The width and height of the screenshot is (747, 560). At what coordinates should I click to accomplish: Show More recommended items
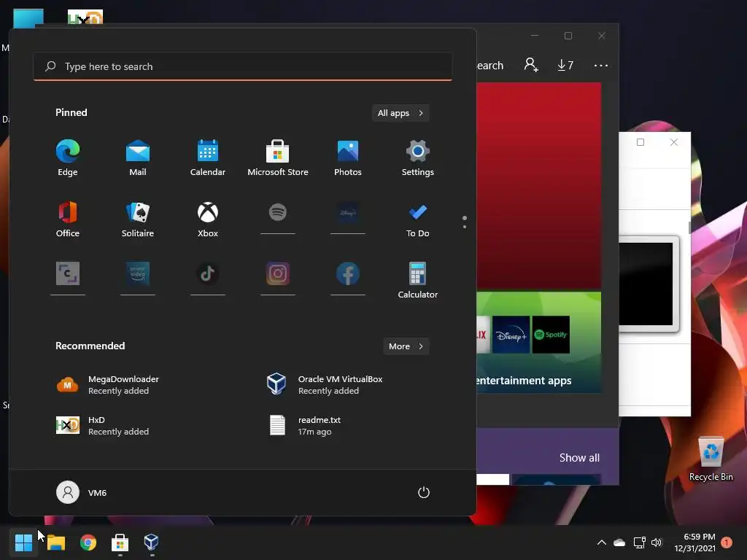point(406,346)
